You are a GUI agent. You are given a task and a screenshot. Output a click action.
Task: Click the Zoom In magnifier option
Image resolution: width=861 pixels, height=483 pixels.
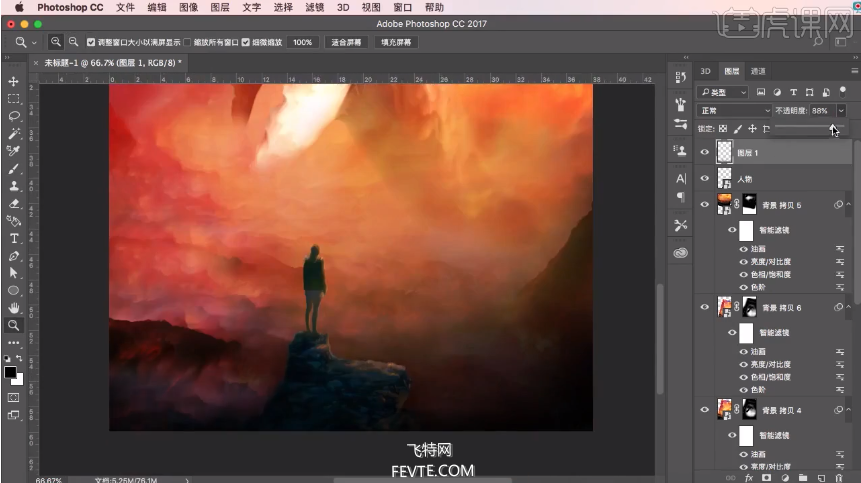coord(56,42)
